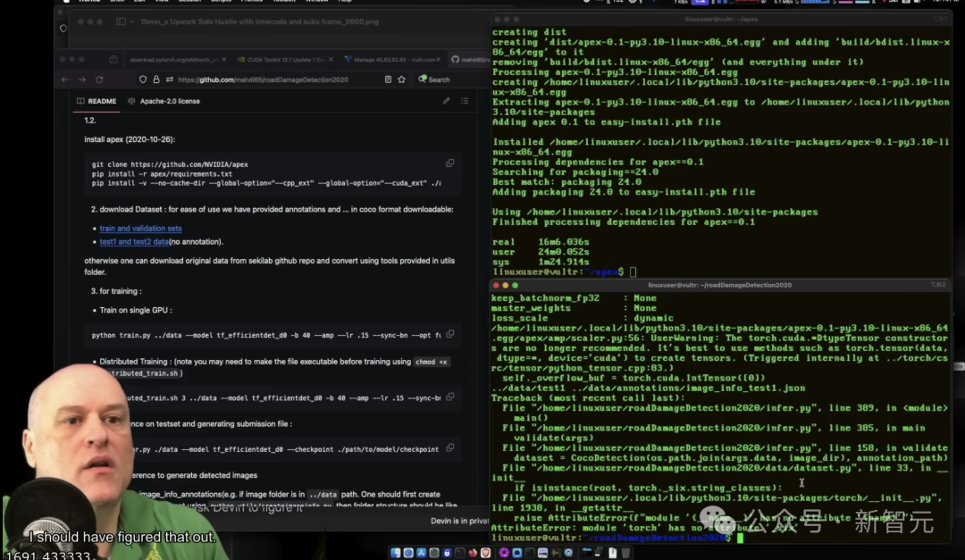Switch to the Vultr Manage tab
Viewport: 965px width, 560px height.
point(393,59)
